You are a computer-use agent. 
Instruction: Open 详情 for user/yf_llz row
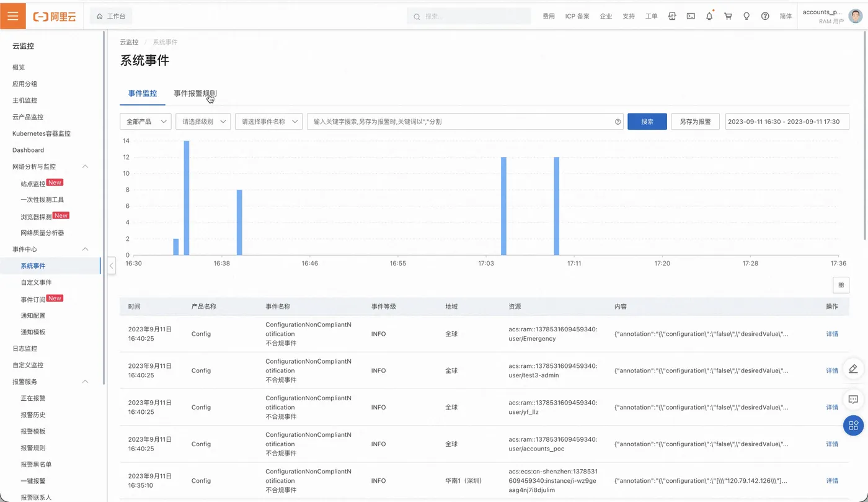(832, 407)
